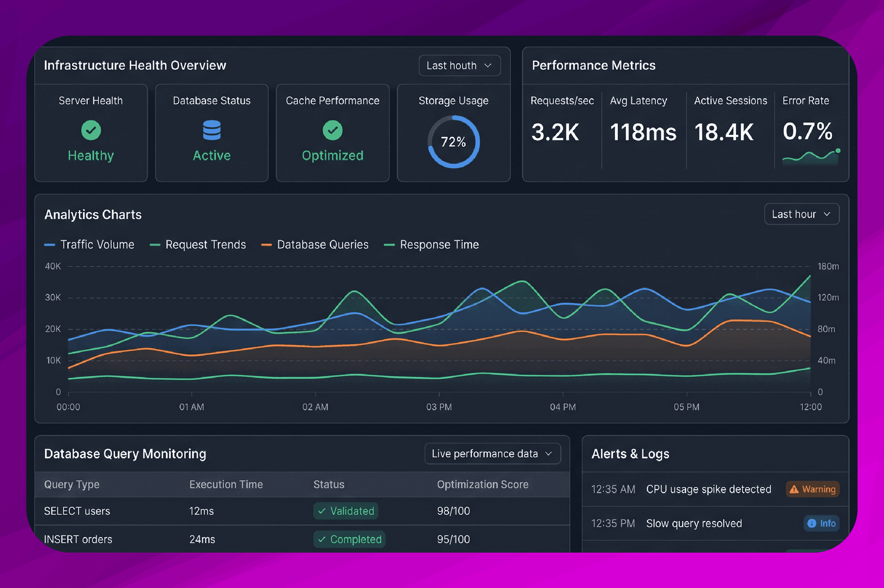Expand the Live performance data dropdown
The width and height of the screenshot is (884, 588).
pos(493,454)
